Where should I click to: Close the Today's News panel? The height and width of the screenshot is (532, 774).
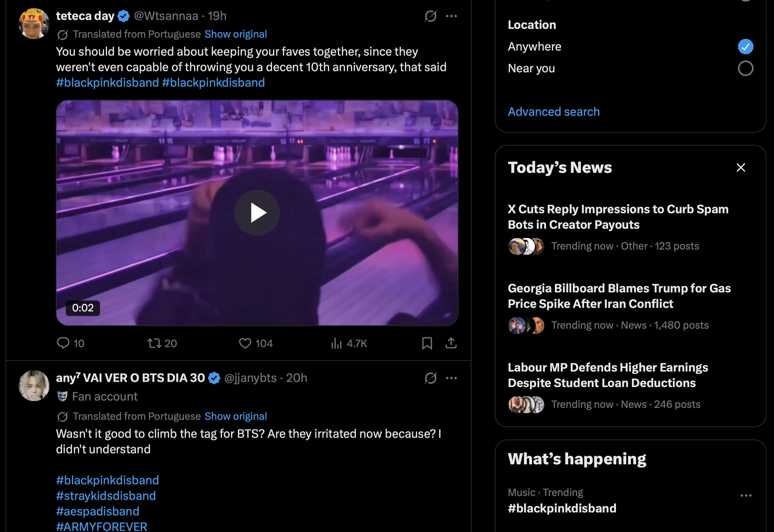[x=741, y=167]
